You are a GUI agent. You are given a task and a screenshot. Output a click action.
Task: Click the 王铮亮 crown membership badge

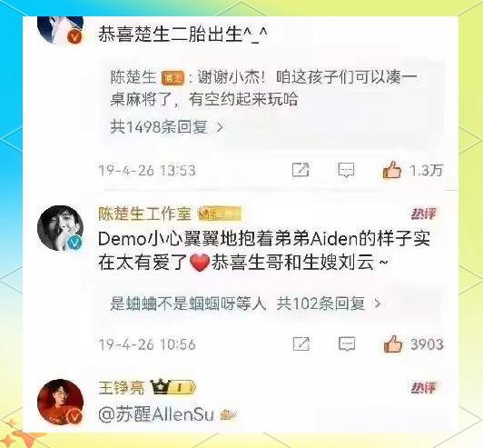coord(172,387)
